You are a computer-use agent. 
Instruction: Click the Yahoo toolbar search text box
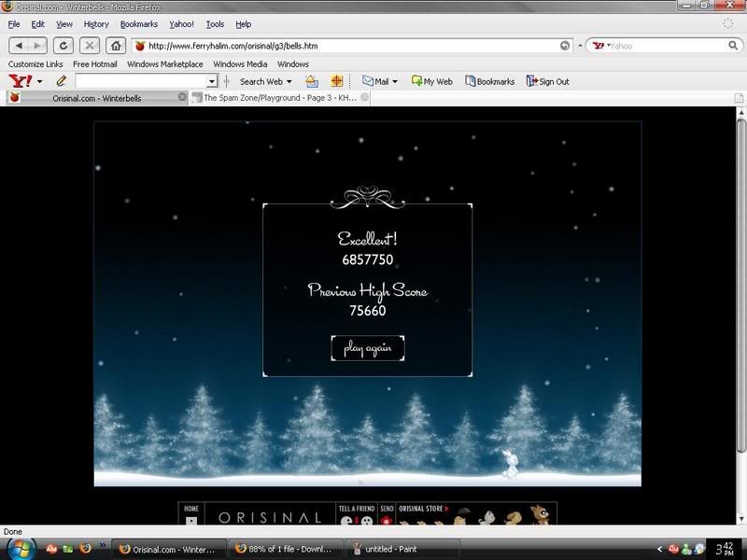point(141,81)
